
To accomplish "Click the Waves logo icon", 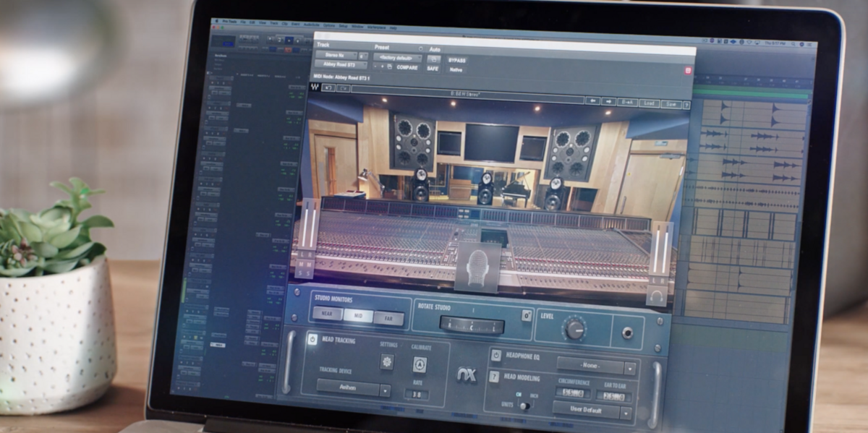I will click(x=315, y=87).
